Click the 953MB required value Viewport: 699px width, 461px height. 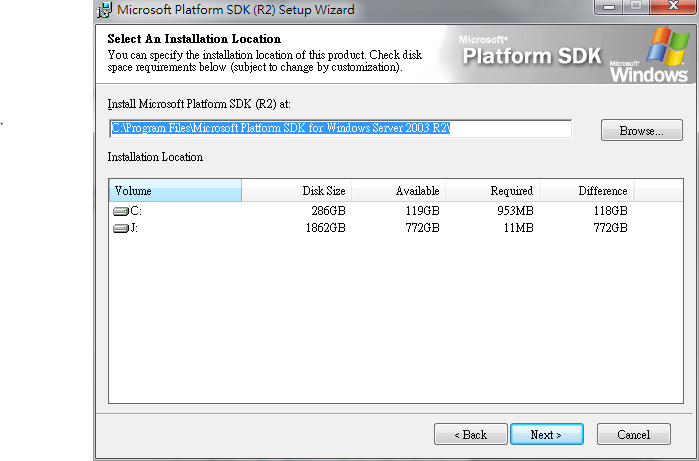515,211
